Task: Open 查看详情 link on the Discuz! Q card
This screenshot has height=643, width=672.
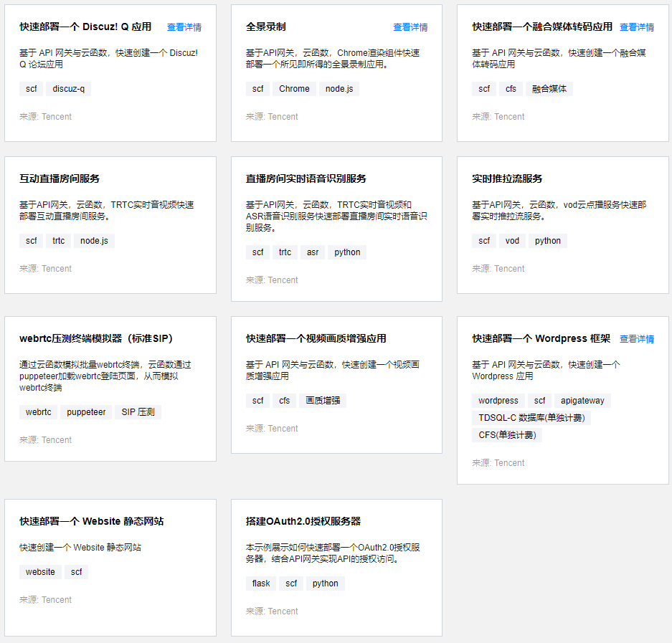Action: [x=184, y=27]
